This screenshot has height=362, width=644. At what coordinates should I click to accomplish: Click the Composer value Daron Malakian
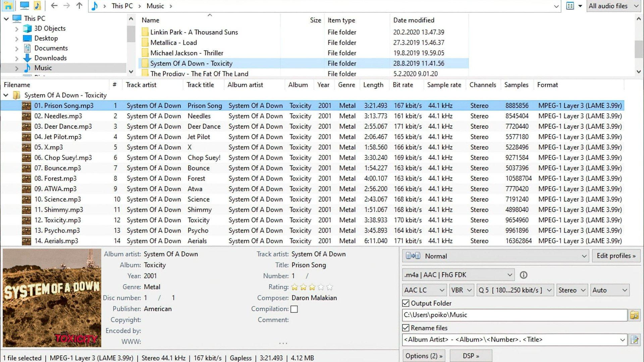pyautogui.click(x=314, y=298)
